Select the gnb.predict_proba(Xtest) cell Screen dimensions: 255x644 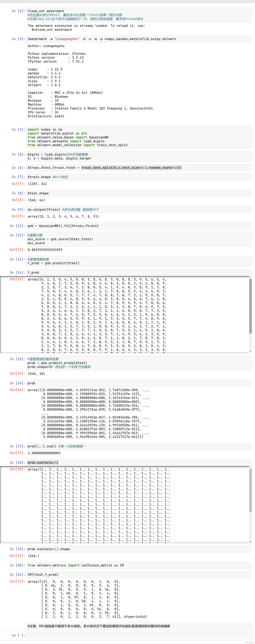[139, 363]
